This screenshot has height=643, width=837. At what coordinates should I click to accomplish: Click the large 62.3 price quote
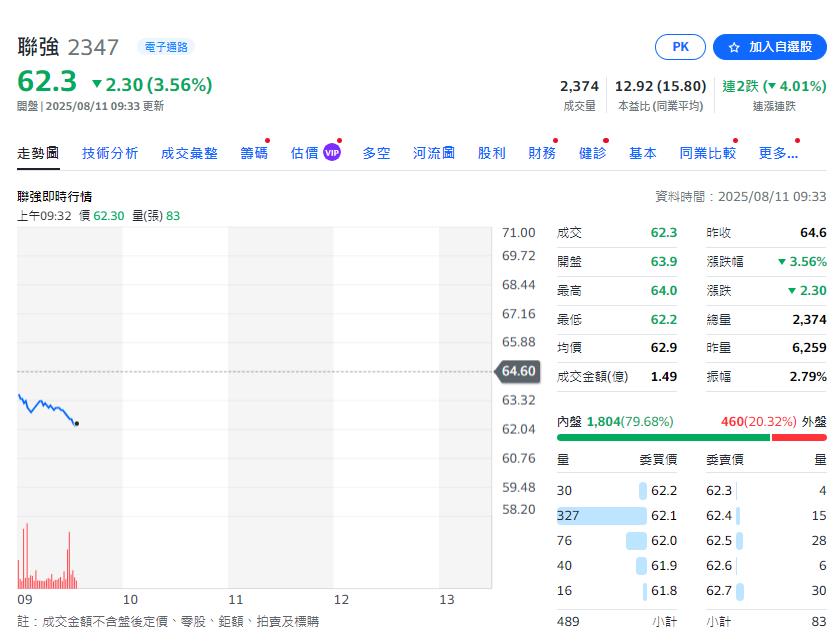47,82
